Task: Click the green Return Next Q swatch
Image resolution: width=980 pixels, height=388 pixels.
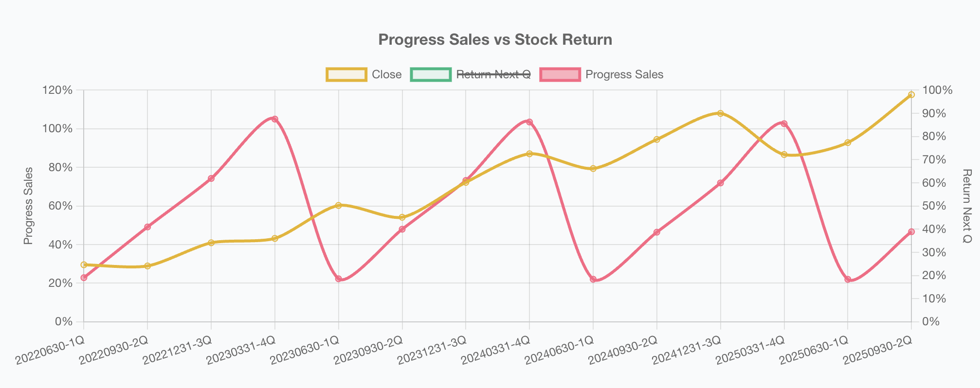Action: 431,74
